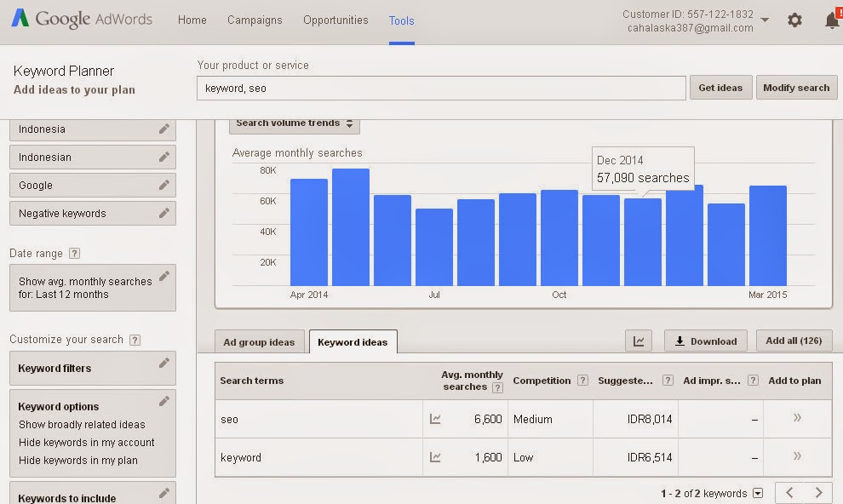
Task: Edit the Indonesia location pencil icon
Action: [163, 129]
